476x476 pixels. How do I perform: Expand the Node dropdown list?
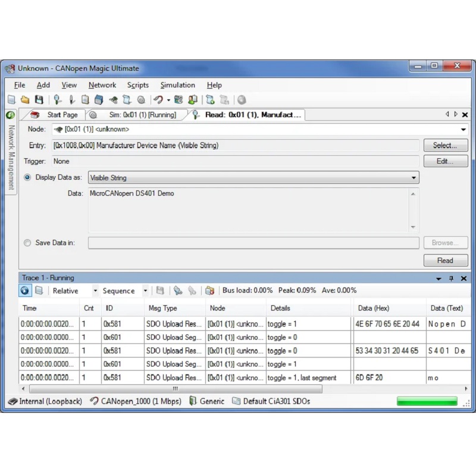[x=464, y=129]
